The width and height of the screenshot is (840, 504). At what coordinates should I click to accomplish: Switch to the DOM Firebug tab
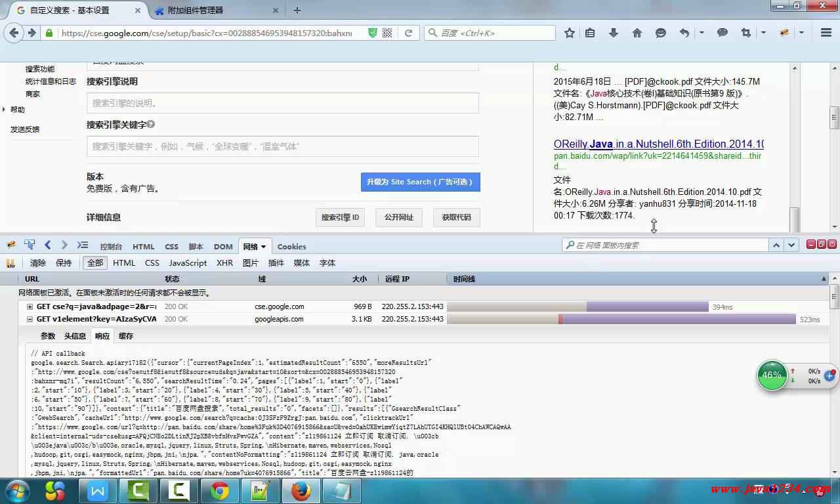[x=223, y=247]
